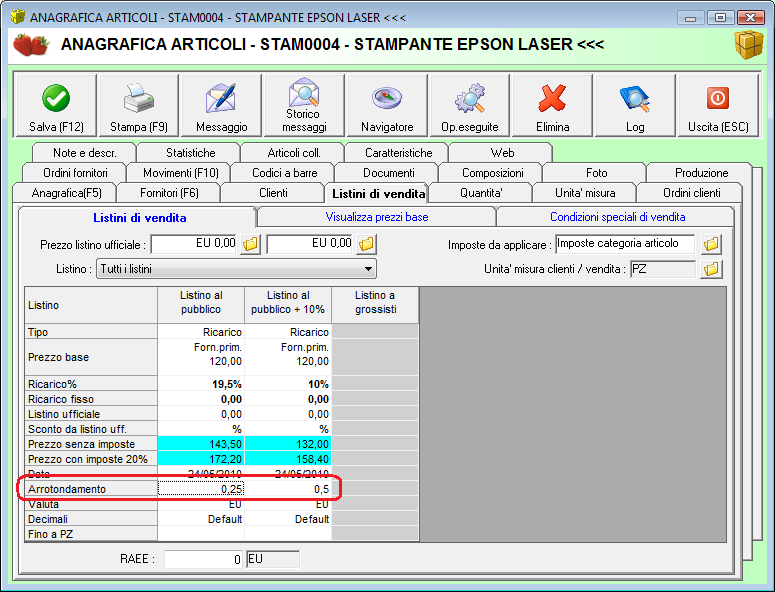The height and width of the screenshot is (592, 775).
Task: Select the cyan Prezzo senza imposte 143,50 cell
Action: pos(201,444)
